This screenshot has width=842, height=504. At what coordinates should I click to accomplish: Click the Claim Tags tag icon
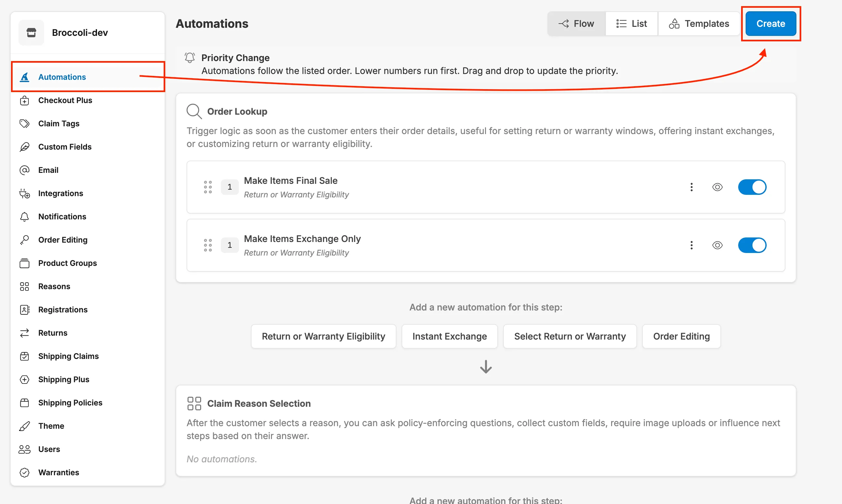[x=24, y=123]
